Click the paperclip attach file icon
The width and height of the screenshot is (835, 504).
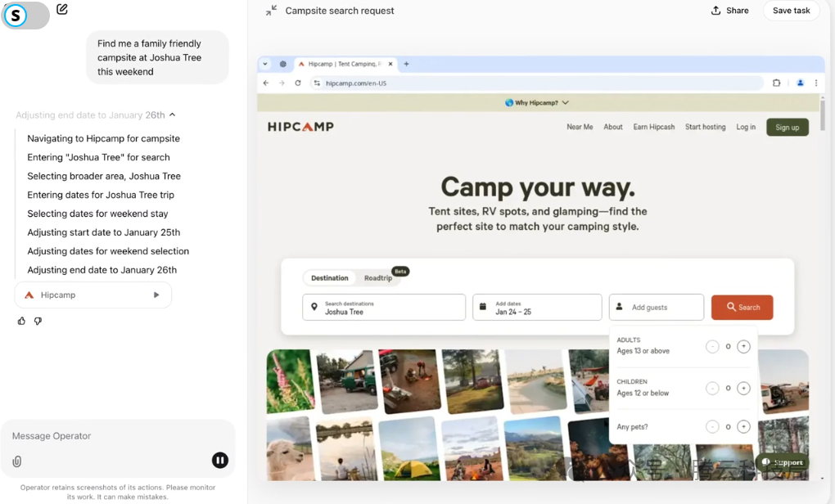point(17,461)
